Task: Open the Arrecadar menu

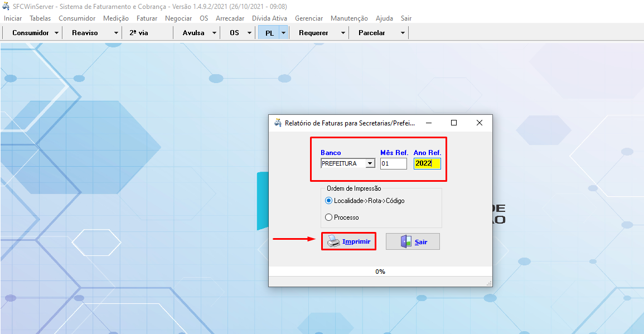Action: (230, 18)
